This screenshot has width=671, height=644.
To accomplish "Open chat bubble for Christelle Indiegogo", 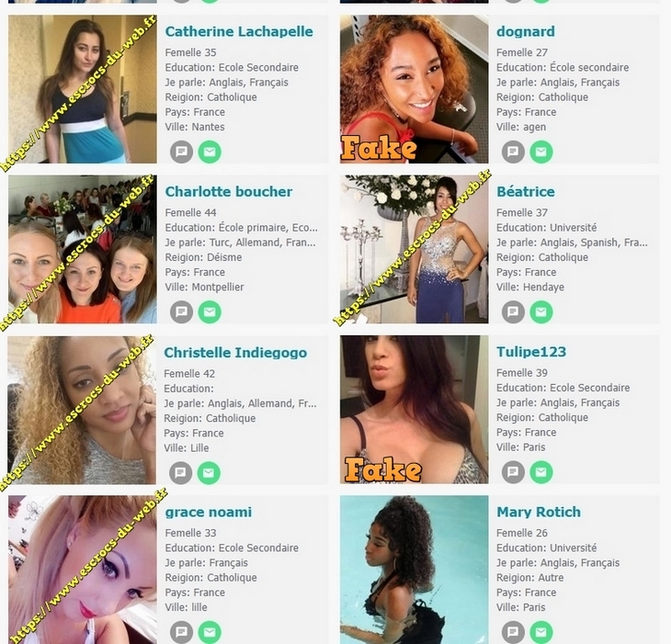I will coord(180,472).
